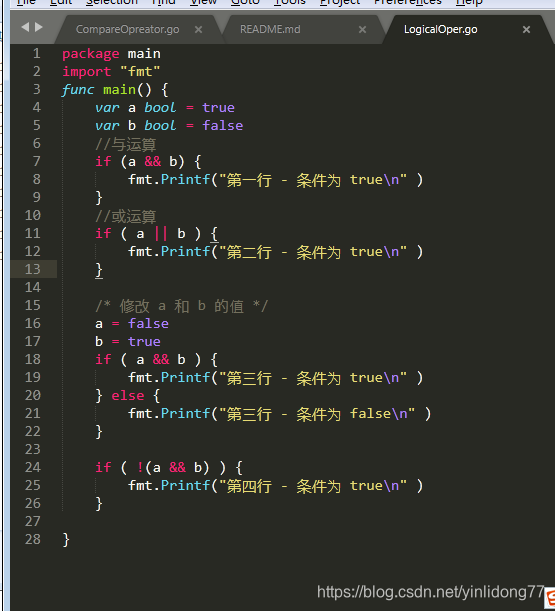
Task: Click the '!' operator on line 24
Action: click(x=140, y=467)
